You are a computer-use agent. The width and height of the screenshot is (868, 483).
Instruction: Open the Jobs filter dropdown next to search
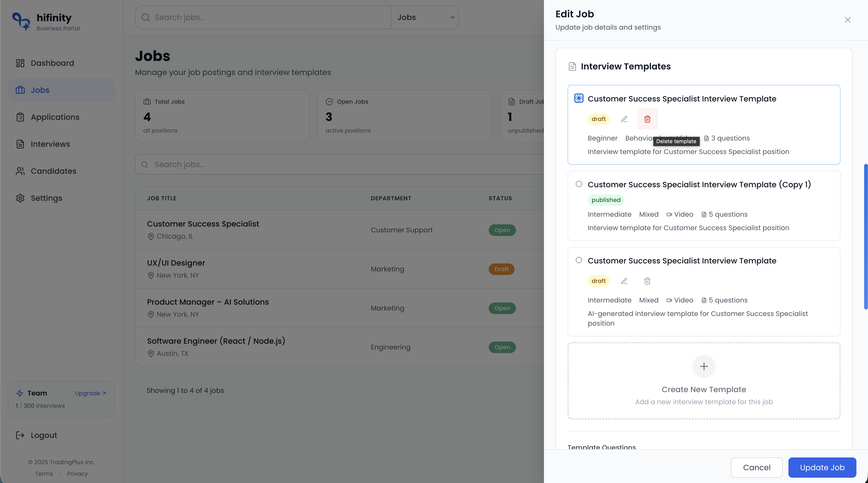425,17
